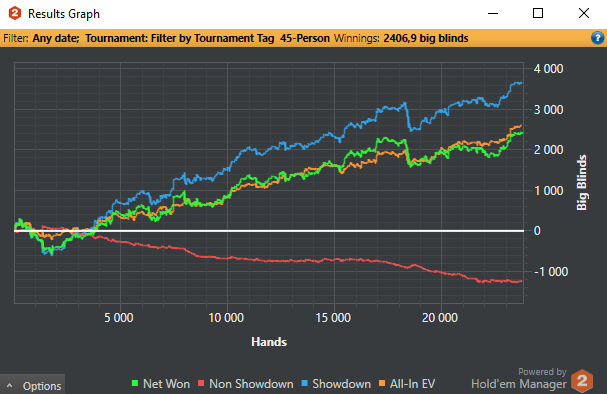The image size is (607, 394).
Task: Click the 20 000 hands axis label
Action: (440, 318)
